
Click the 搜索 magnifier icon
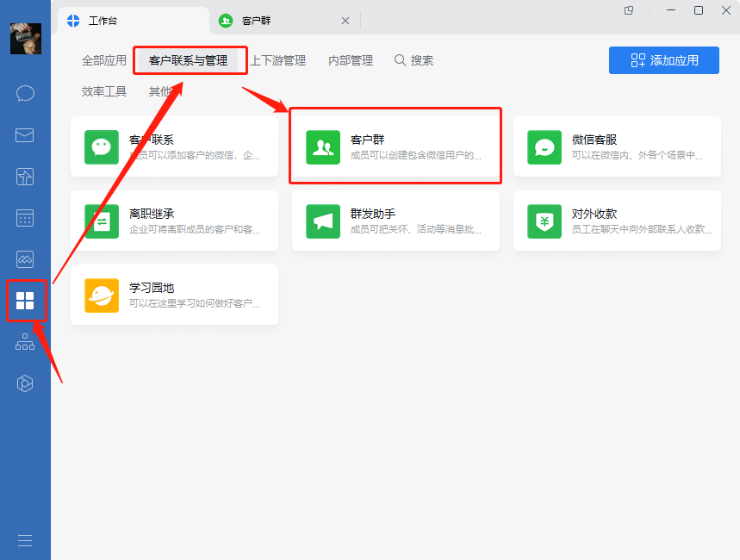399,60
